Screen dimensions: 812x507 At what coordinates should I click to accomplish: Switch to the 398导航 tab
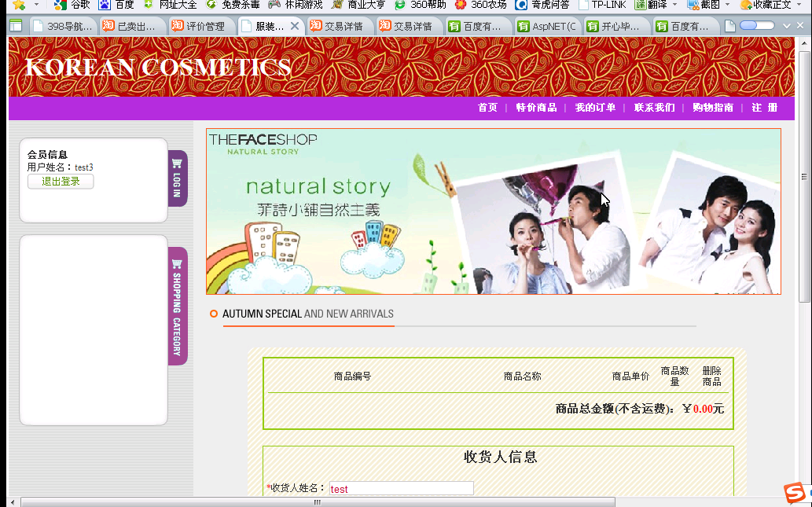[x=63, y=26]
